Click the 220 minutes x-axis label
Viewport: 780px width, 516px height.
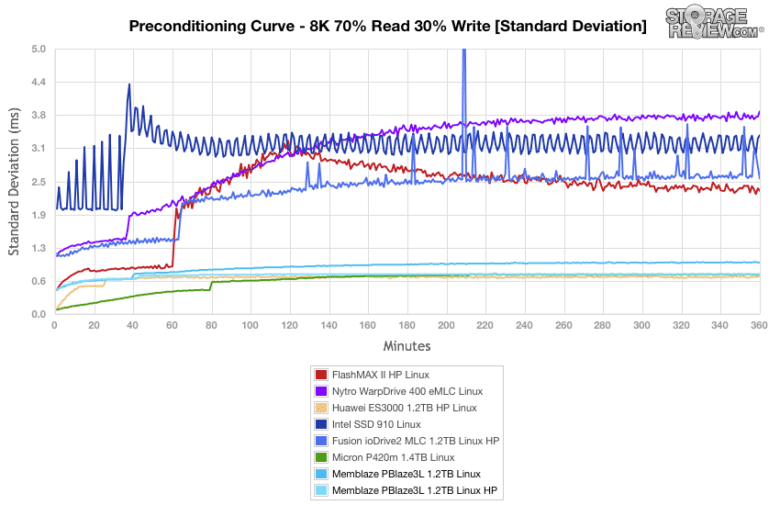click(485, 325)
